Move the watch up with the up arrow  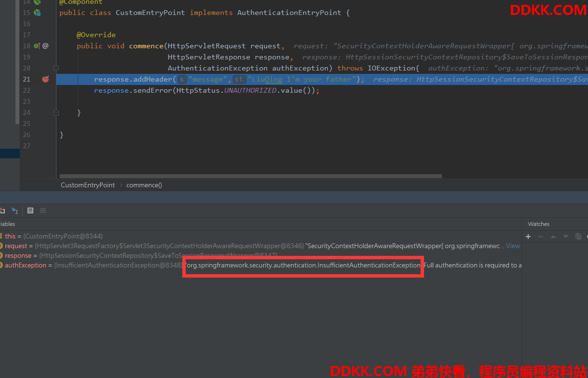[553, 237]
